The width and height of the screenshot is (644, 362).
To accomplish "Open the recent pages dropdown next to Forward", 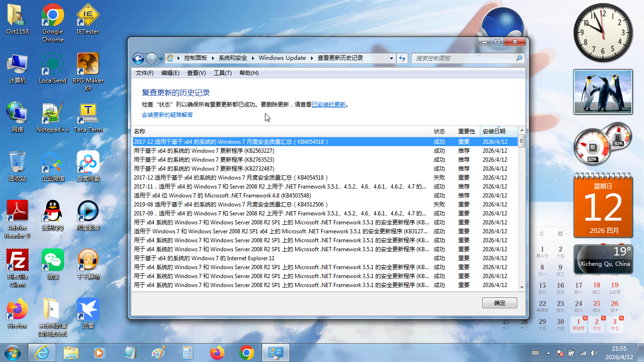I will (161, 59).
